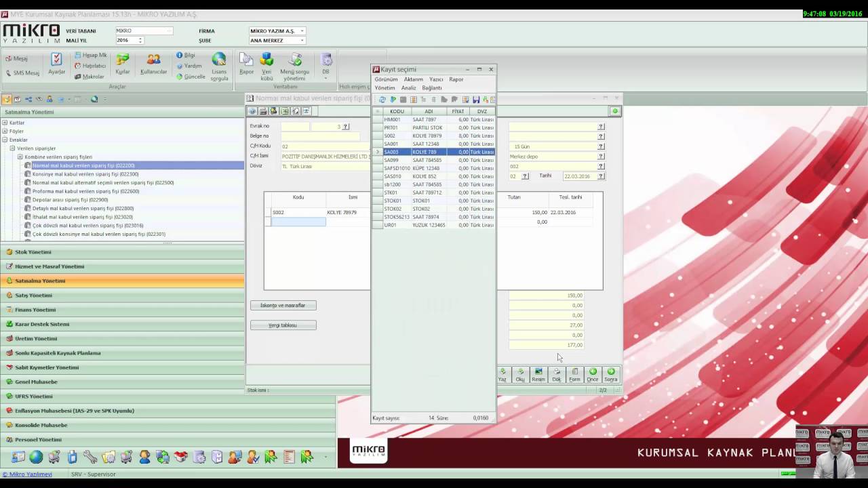Open the Kurlar exchange rates tool
This screenshot has height=488, width=868.
(123, 64)
